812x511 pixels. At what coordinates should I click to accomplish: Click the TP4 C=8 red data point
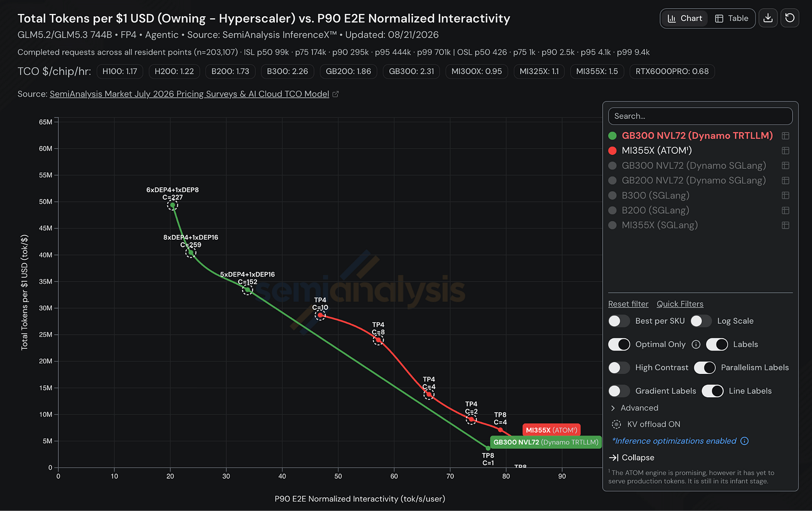378,340
